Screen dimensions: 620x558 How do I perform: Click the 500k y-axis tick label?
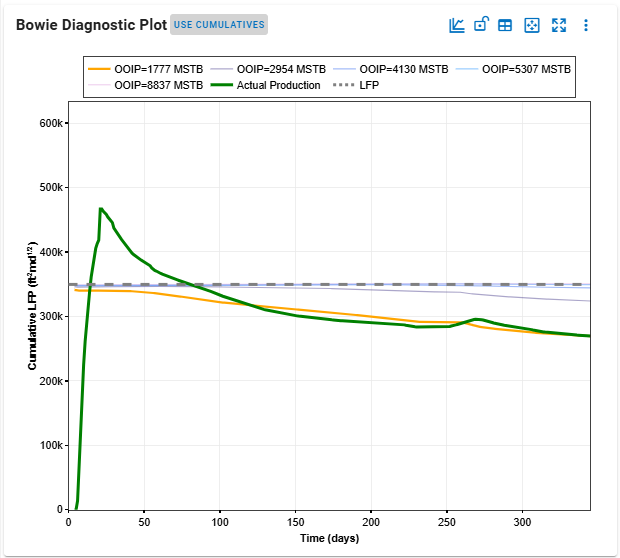tap(51, 187)
